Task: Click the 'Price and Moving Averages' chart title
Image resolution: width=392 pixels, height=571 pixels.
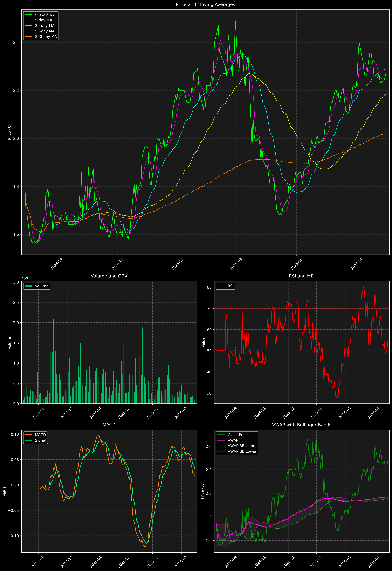Action: click(205, 4)
